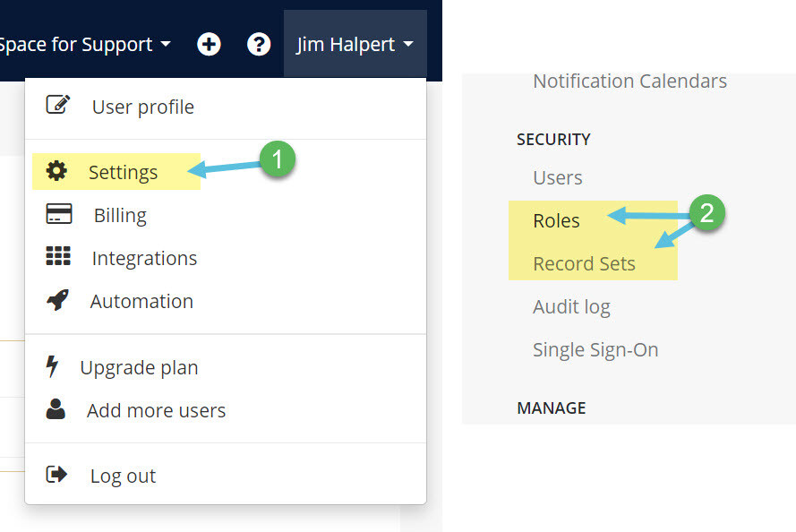
Task: Click the Add more users person icon
Action: click(57, 411)
